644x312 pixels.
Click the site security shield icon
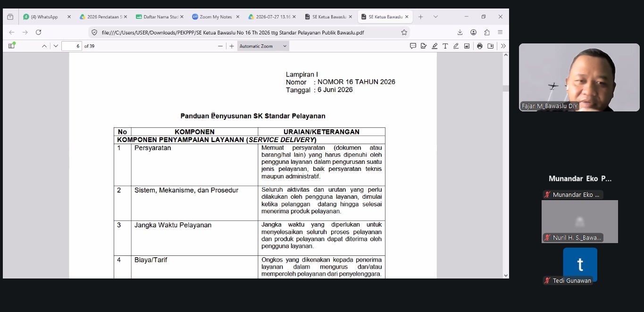click(x=94, y=33)
